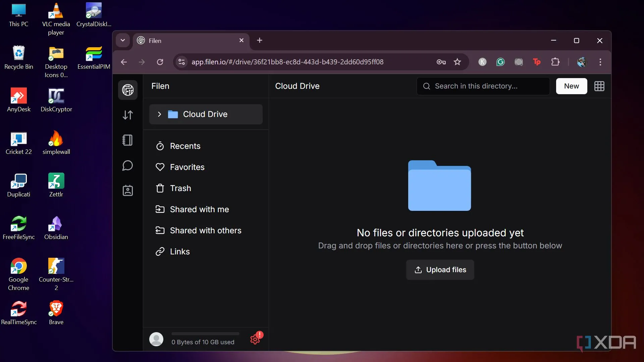The width and height of the screenshot is (644, 362).
Task: Click the RealTimeSync desktop icon
Action: (x=19, y=313)
